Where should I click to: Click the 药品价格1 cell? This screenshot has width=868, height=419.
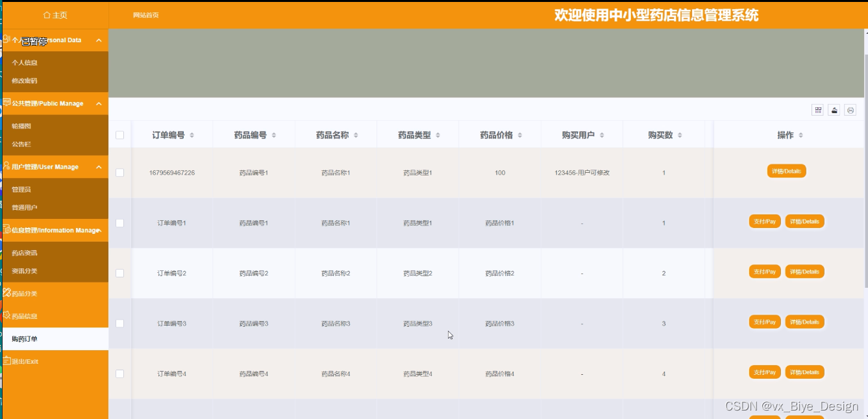500,223
